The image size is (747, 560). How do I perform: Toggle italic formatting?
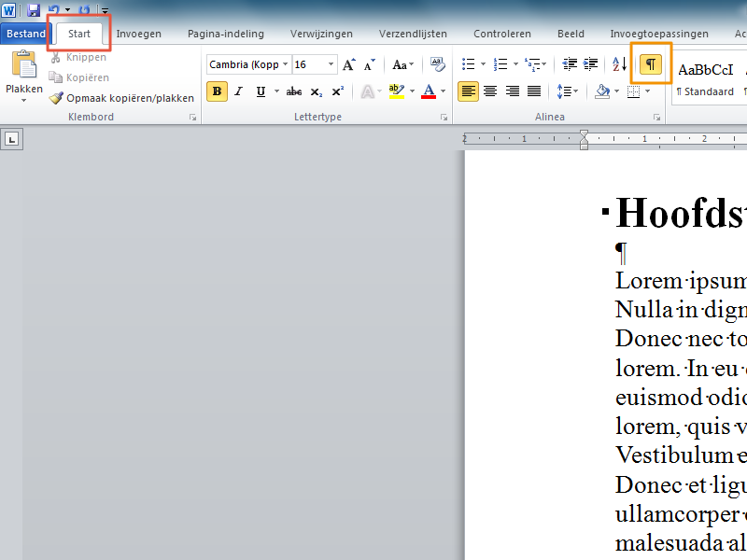(x=238, y=91)
